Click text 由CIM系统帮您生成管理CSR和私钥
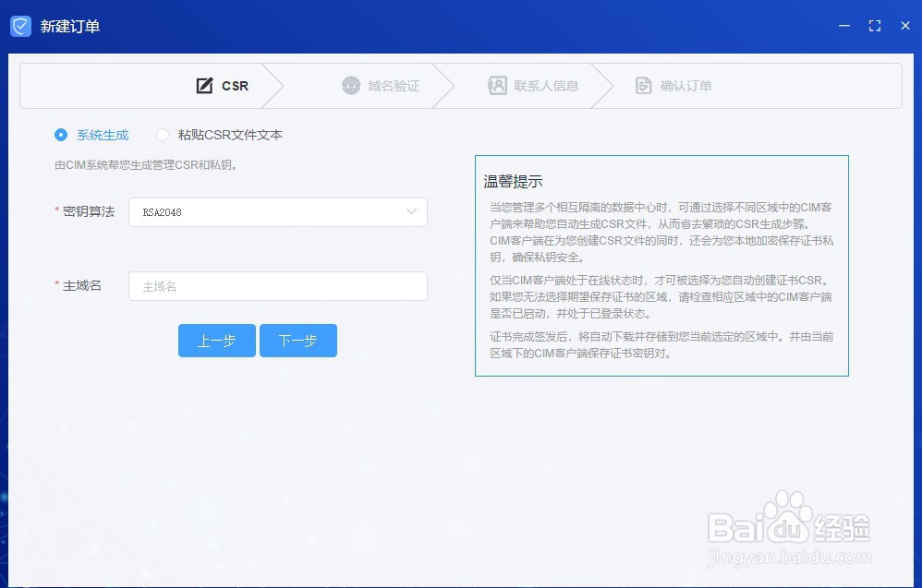922x588 pixels. [146, 165]
